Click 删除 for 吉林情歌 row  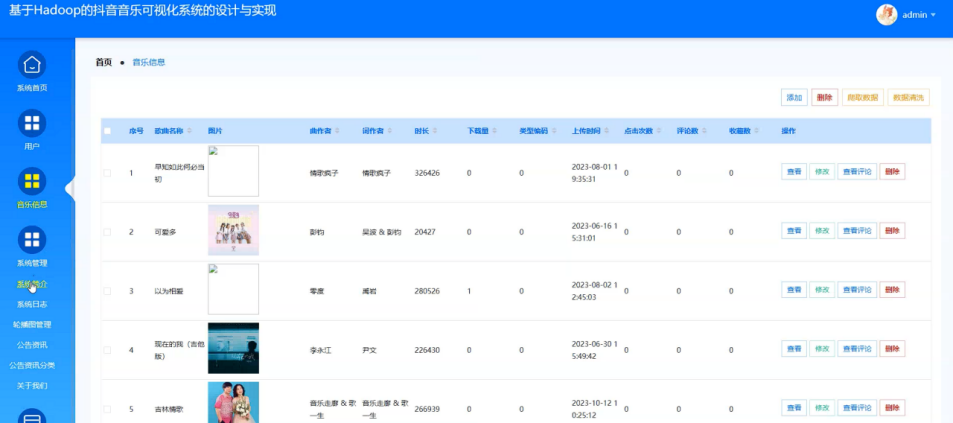tap(892, 407)
